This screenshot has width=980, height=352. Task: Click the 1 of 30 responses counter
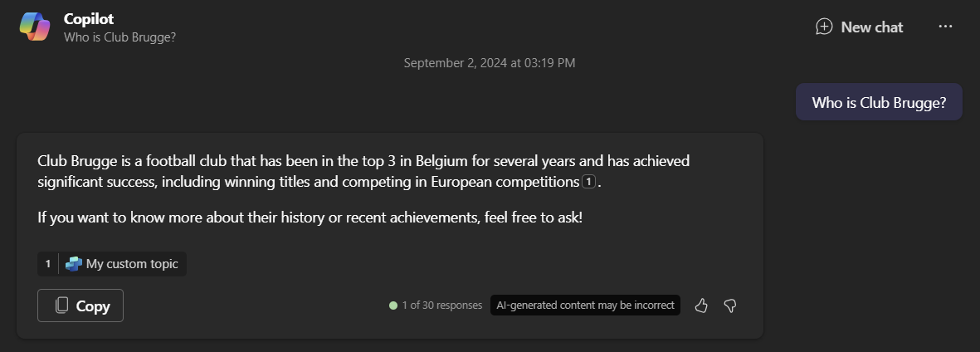tap(441, 306)
